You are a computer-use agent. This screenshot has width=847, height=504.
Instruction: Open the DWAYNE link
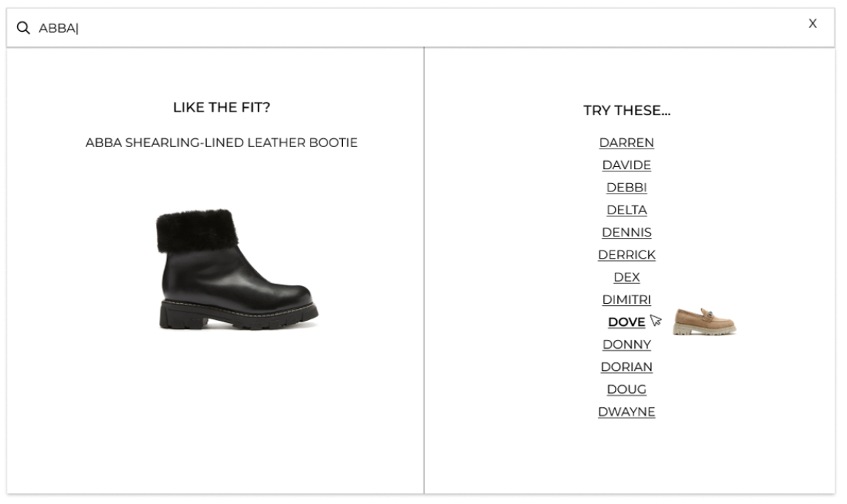[x=627, y=412]
